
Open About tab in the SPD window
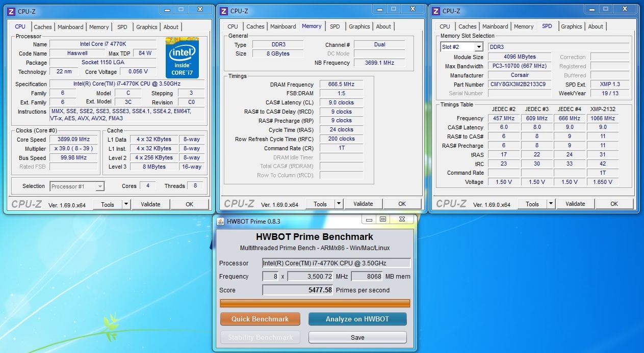click(x=596, y=26)
